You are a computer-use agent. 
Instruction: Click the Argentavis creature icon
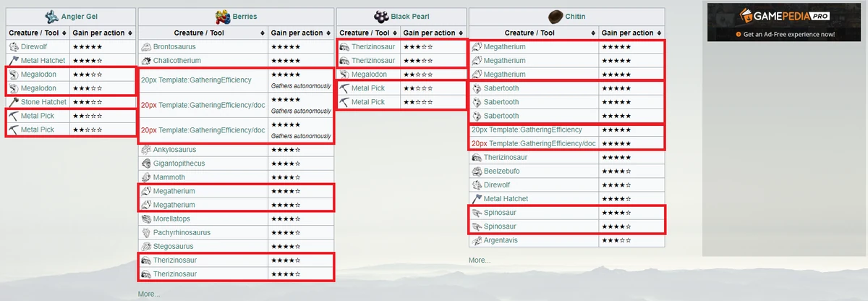477,240
